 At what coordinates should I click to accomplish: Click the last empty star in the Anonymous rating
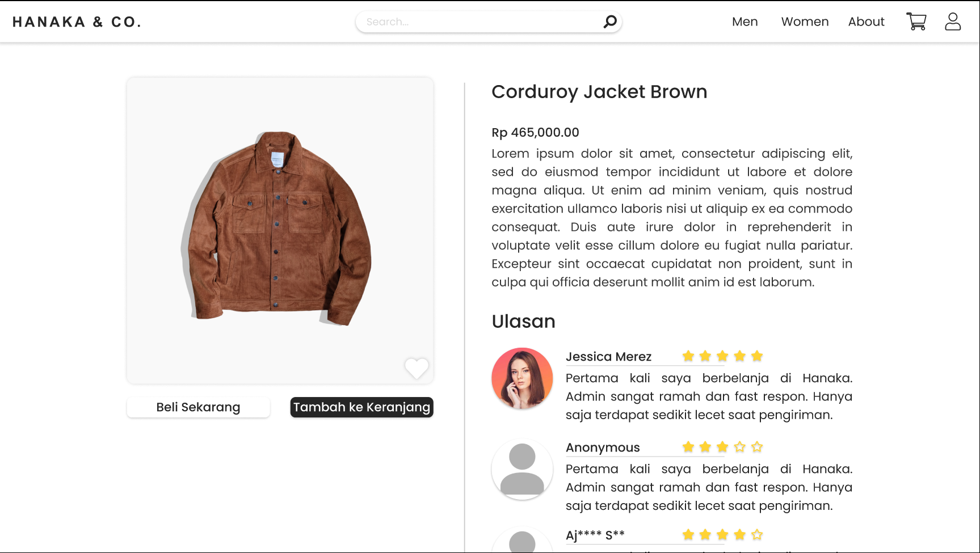[757, 447]
